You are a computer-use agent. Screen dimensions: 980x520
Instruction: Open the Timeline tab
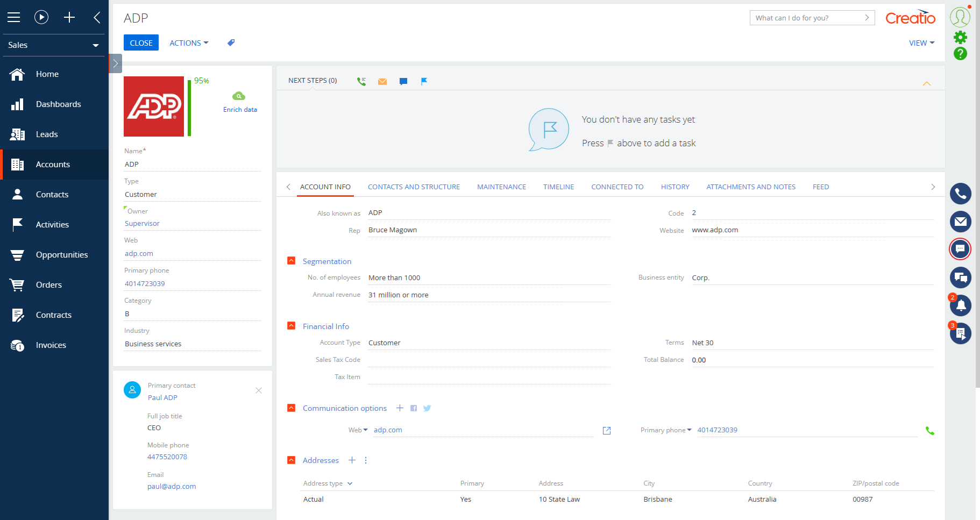tap(558, 187)
